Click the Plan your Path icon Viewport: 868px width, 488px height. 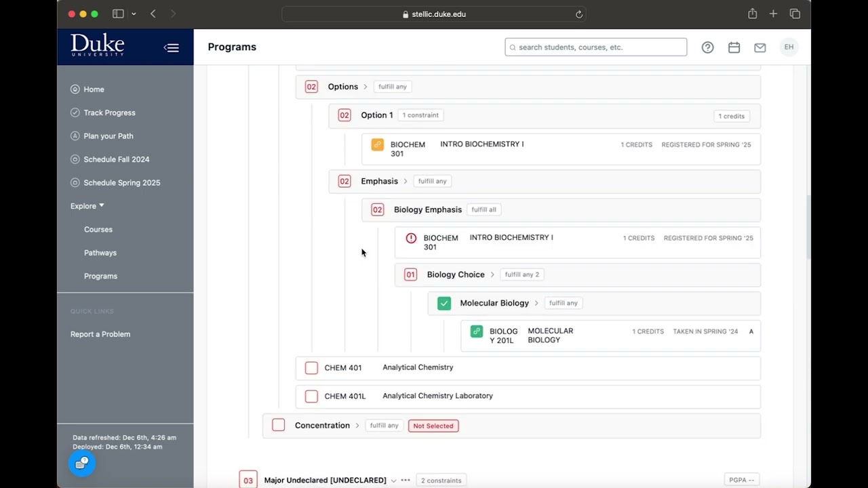(75, 136)
